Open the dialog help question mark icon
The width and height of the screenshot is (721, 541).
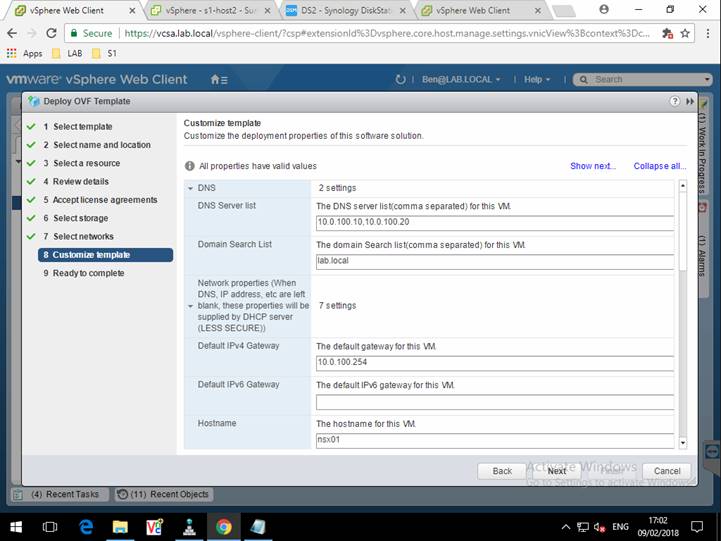[x=674, y=101]
